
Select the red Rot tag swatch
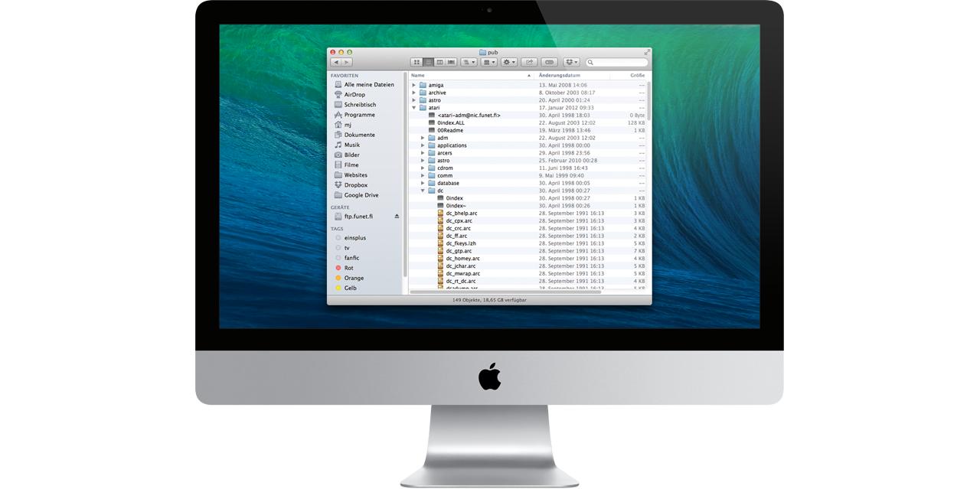339,267
